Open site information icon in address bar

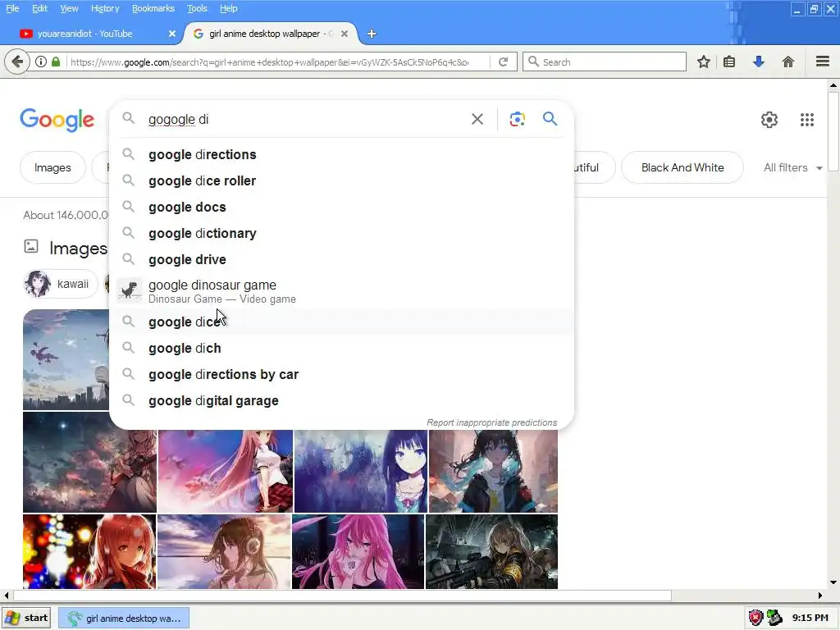41,62
